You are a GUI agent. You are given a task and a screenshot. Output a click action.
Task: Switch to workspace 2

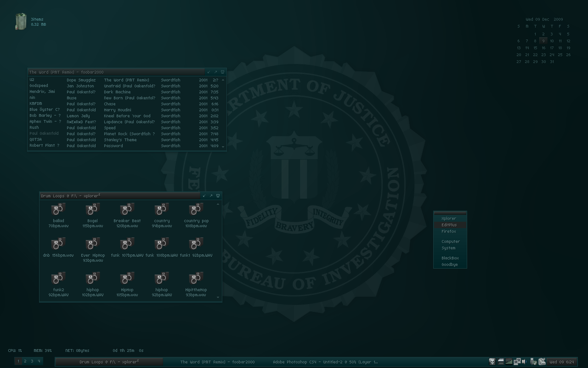pyautogui.click(x=25, y=362)
